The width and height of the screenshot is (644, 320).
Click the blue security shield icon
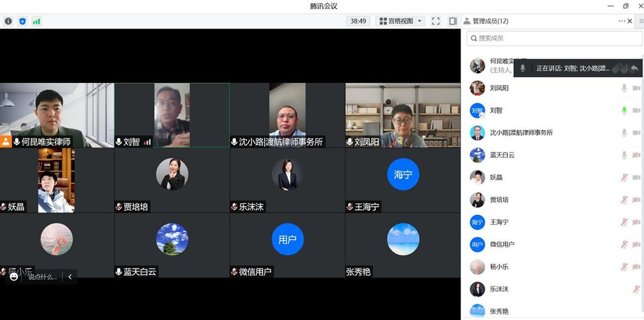click(x=22, y=21)
